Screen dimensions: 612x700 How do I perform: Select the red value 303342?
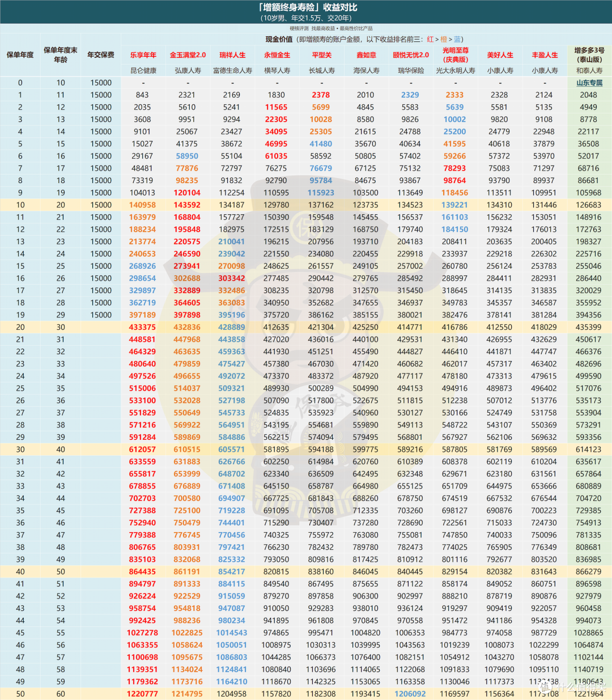232,278
